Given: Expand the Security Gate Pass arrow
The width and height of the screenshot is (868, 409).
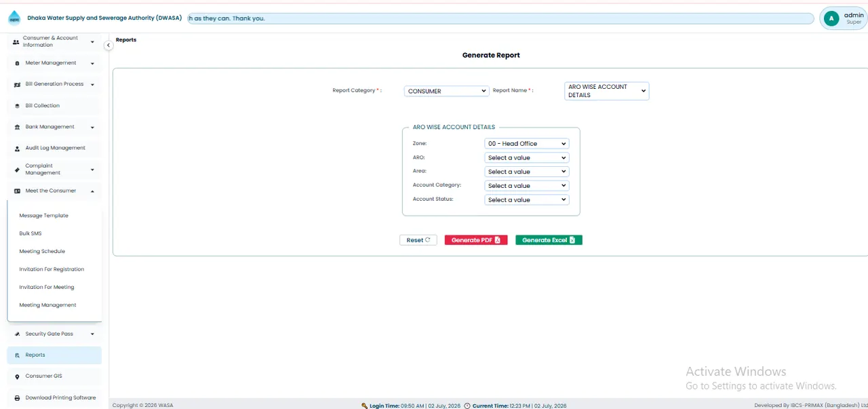Looking at the screenshot, I should pos(92,334).
